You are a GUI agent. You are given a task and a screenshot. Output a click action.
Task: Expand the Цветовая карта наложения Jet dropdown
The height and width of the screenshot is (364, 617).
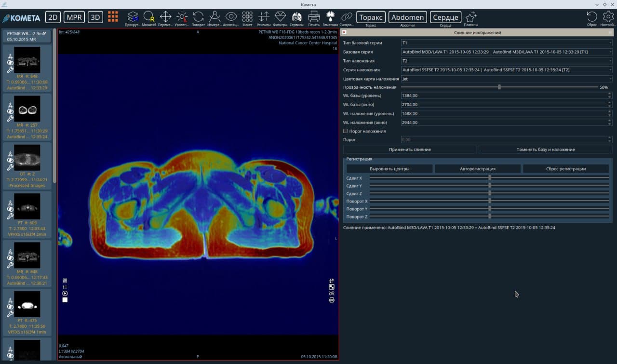pos(507,79)
